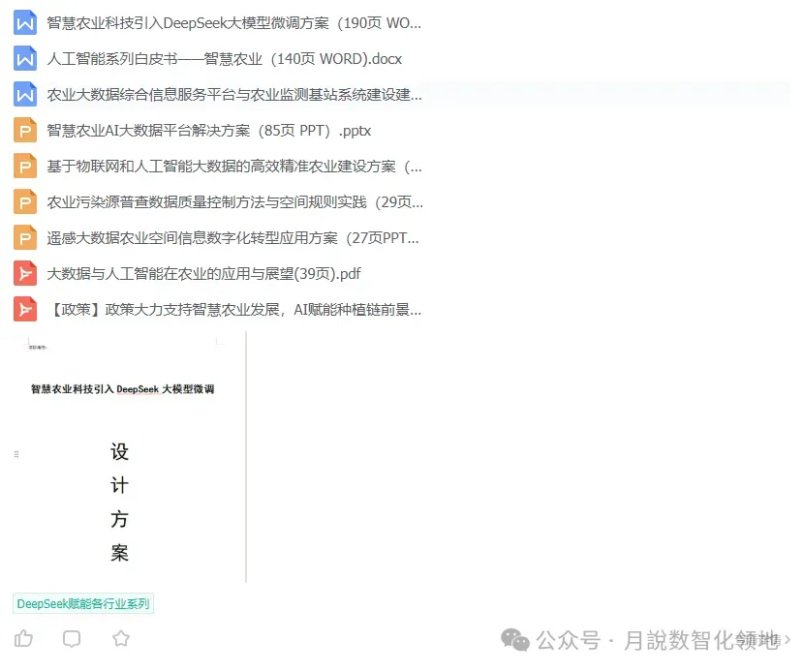Viewport: 804px width, 672px height.
Task: Click the thumbs-up like icon
Action: pyautogui.click(x=23, y=639)
